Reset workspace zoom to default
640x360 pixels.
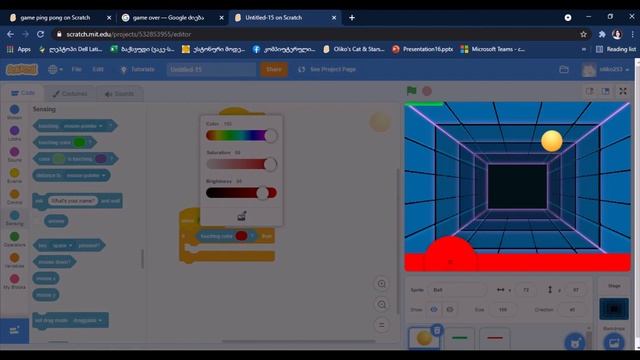[x=382, y=325]
